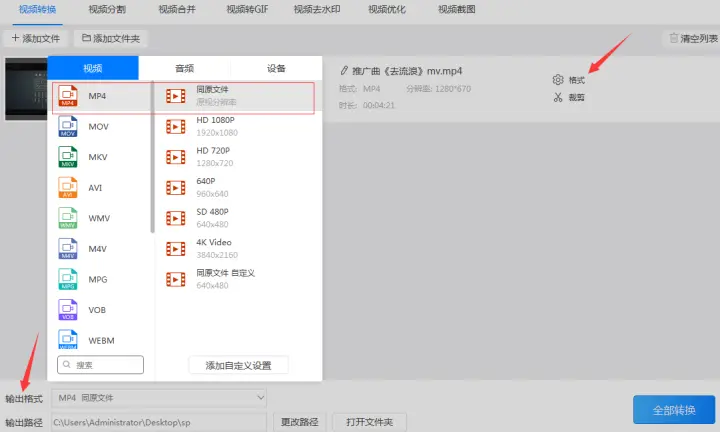Click the 1920x1080 resolution text
This screenshot has width=720, height=432.
click(x=217, y=133)
